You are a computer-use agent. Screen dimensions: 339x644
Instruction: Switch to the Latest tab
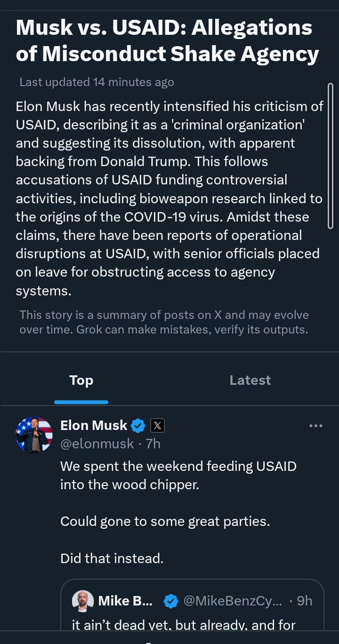[250, 380]
